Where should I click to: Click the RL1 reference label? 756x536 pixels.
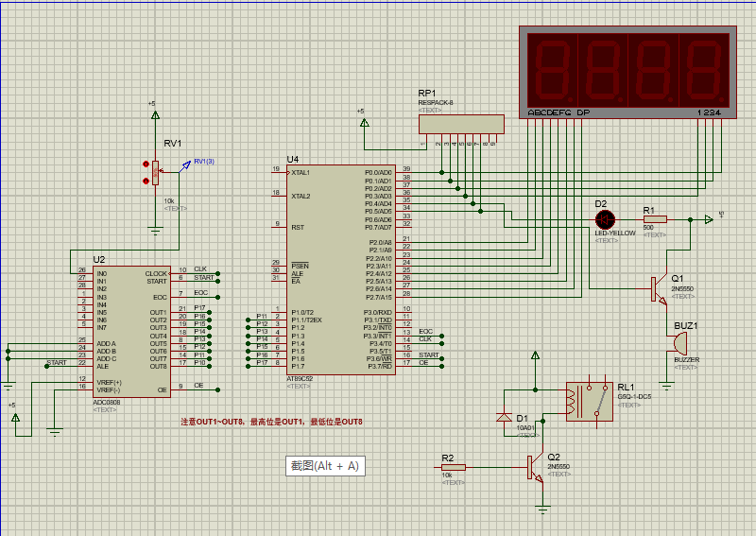627,387
